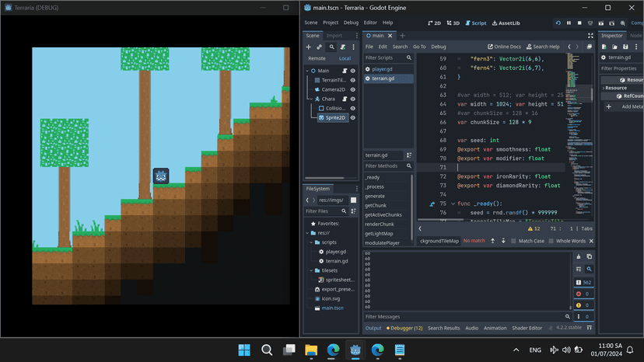Enable the Match Case checkbox
This screenshot has width=644, height=362.
[514, 241]
